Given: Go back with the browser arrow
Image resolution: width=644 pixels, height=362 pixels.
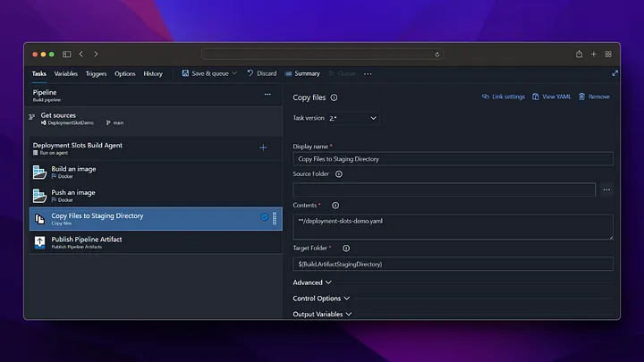Looking at the screenshot, I should click(x=81, y=55).
